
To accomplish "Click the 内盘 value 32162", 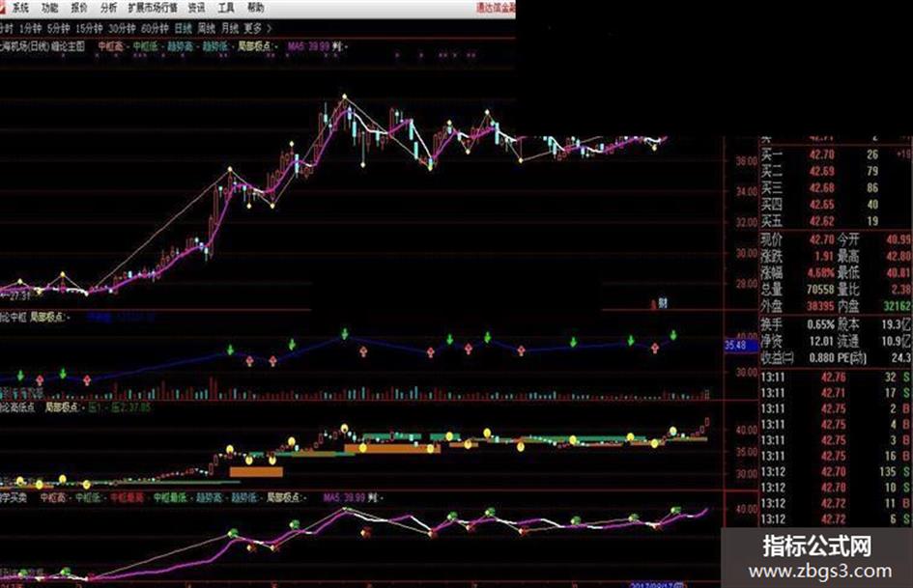I will [898, 306].
